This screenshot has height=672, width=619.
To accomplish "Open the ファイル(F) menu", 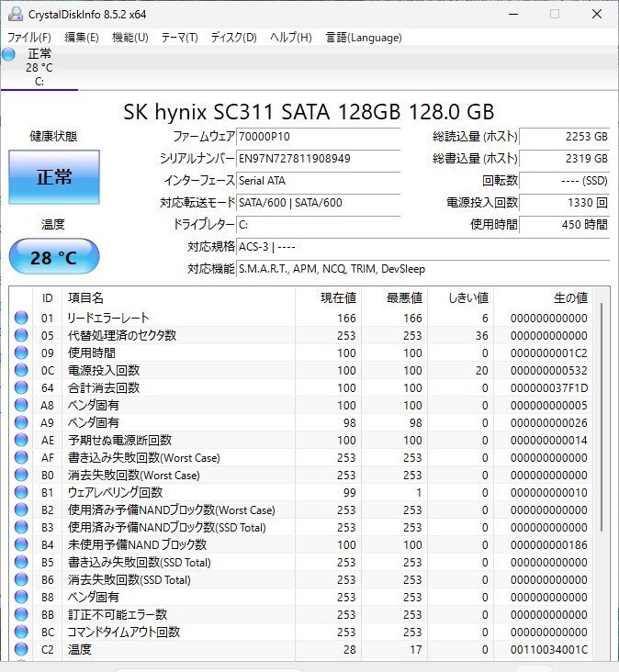I will [x=29, y=38].
